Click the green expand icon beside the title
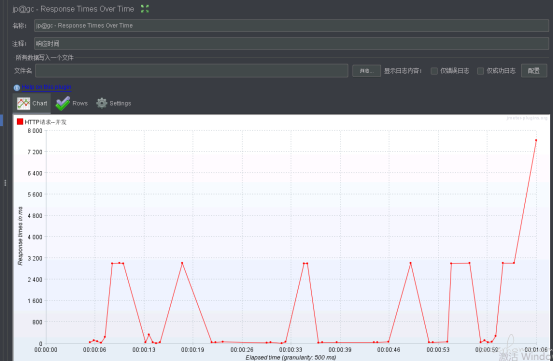This screenshot has height=361, width=554. [x=145, y=9]
